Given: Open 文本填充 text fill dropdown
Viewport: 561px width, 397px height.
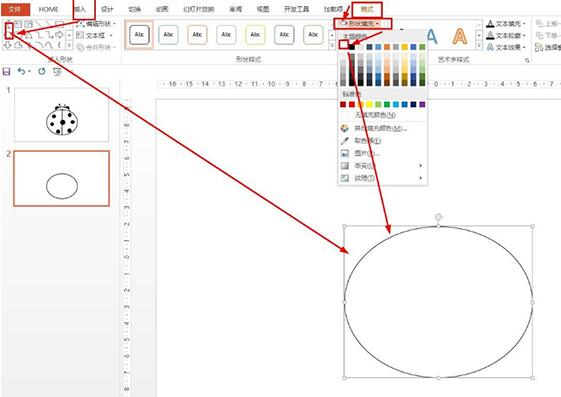Looking at the screenshot, I should click(x=506, y=24).
